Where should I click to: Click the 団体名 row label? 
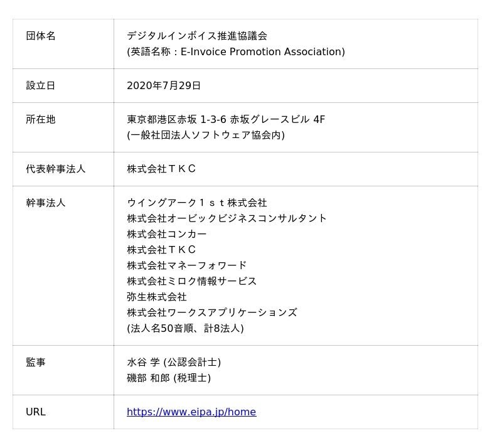(x=41, y=36)
